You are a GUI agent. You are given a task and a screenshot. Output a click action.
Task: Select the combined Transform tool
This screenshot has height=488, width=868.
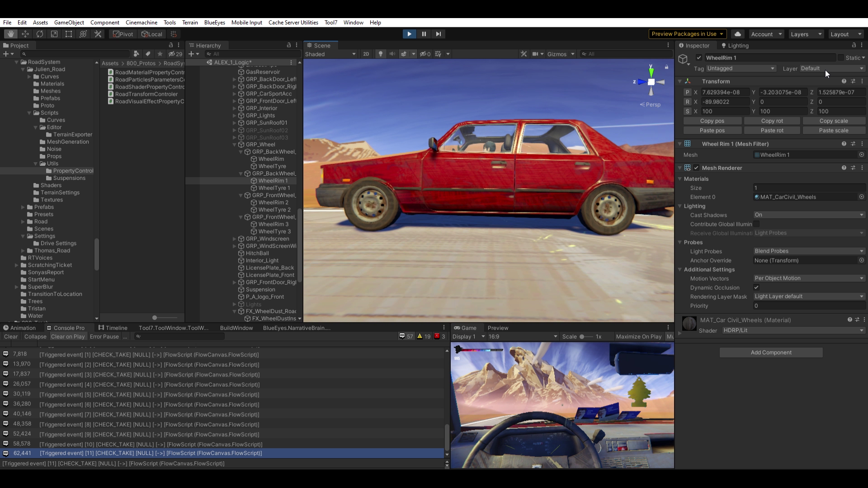coord(83,34)
